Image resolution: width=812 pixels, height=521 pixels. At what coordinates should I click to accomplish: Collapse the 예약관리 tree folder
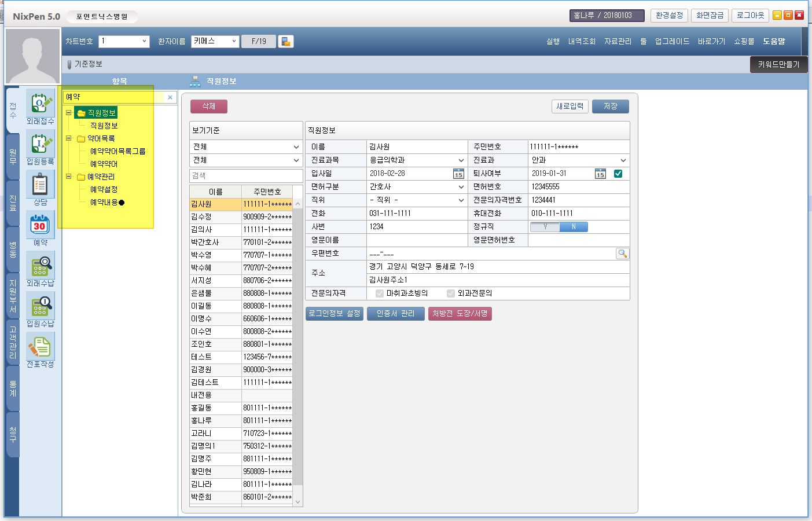coord(69,177)
